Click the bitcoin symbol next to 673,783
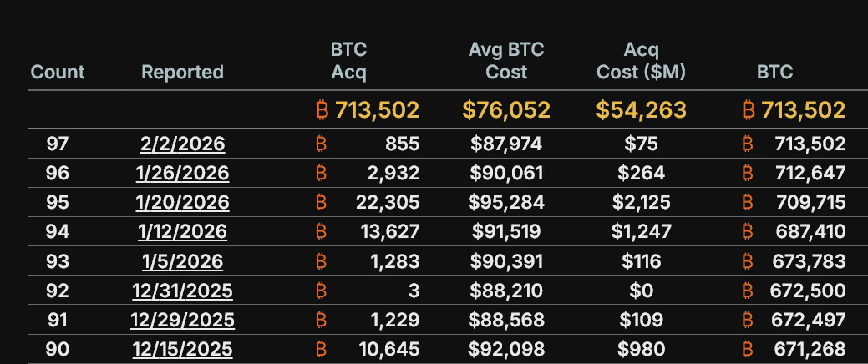 748,261
